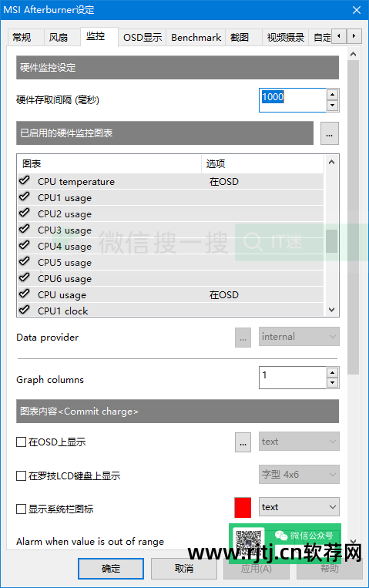Toggle the CPU1 clock graph checkmark

[25, 309]
